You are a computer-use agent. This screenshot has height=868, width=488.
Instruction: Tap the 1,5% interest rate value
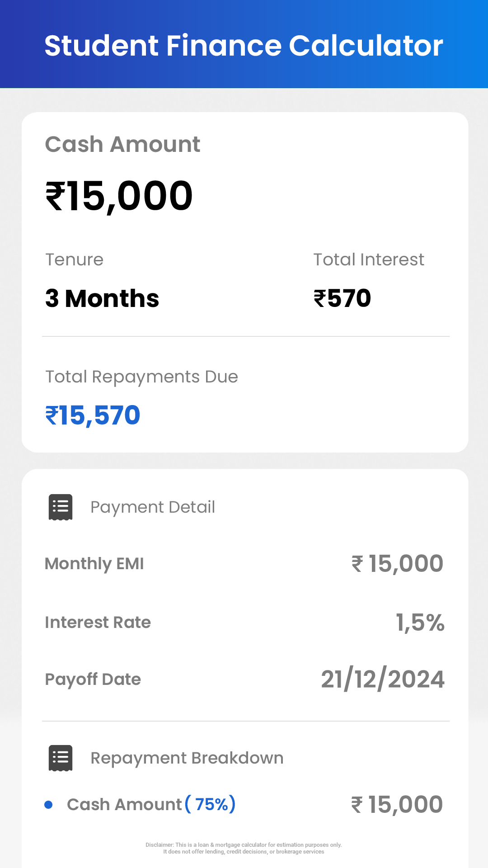pos(420,623)
